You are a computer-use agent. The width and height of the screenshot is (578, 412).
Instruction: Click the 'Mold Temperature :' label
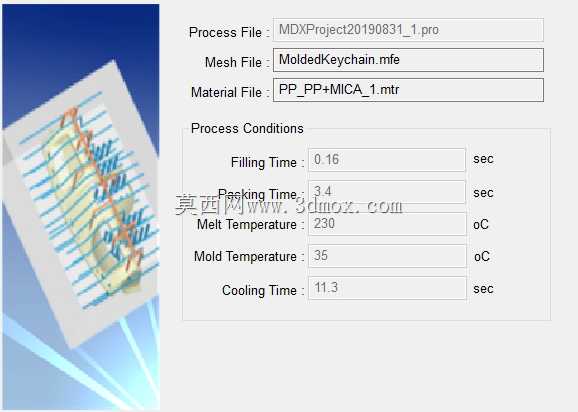click(248, 256)
